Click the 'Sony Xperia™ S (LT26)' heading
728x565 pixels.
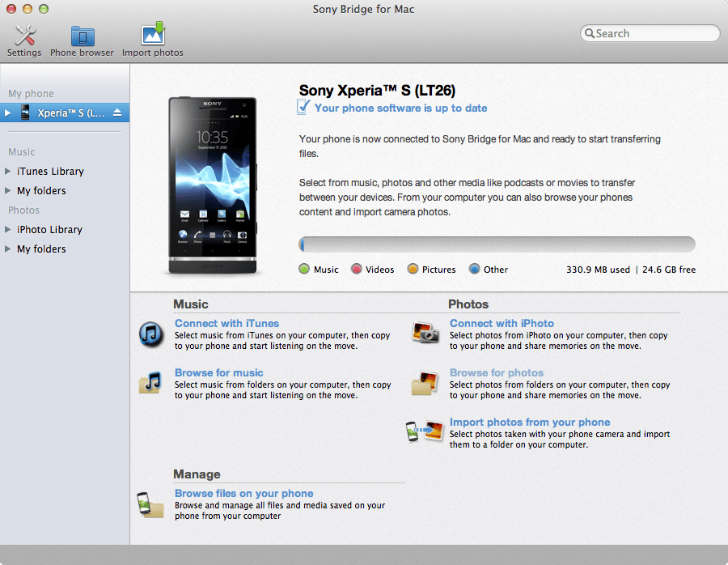[377, 90]
